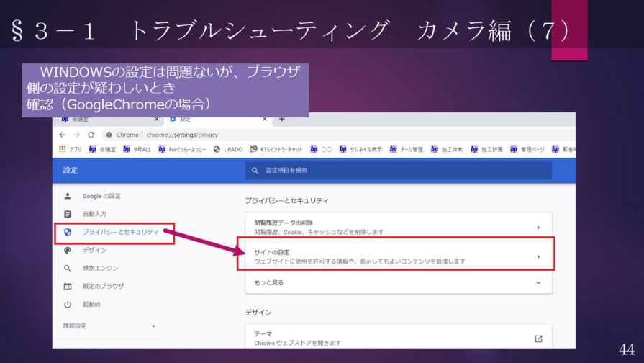Select 自動入力 in the sidebar

point(94,214)
